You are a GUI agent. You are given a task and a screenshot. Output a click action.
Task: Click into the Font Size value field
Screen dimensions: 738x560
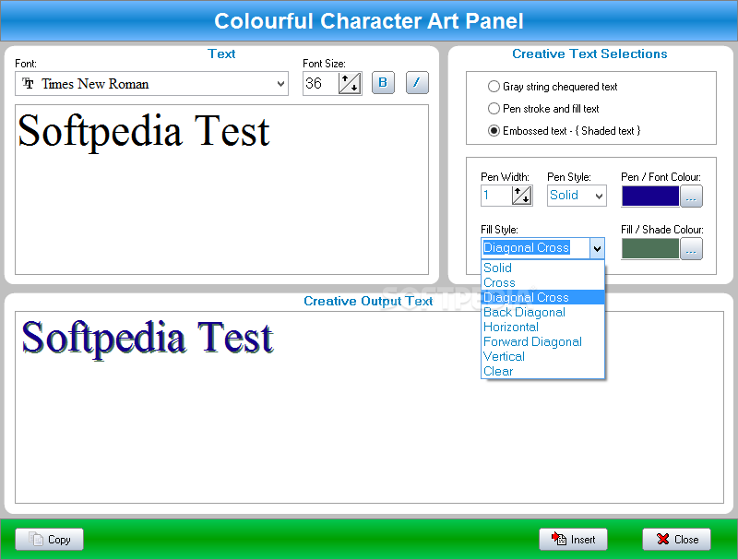point(321,84)
